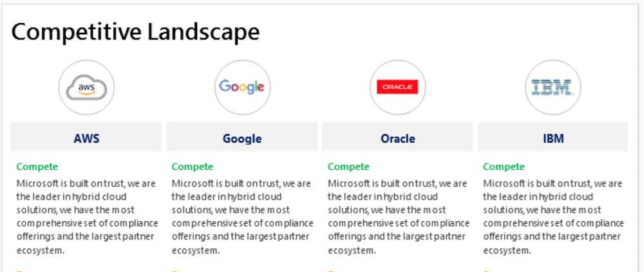Screen dimensions: 644x272
Task: Click the yellow marker below AWS text
Action: 19,271
